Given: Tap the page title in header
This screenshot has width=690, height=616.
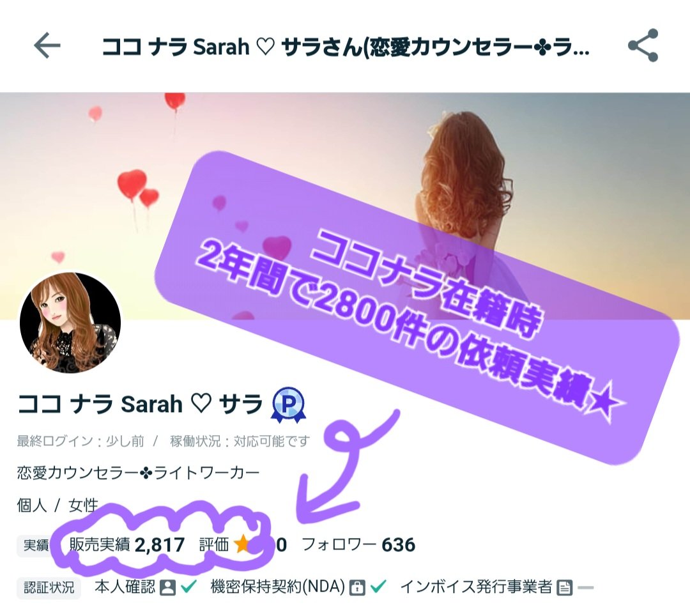Looking at the screenshot, I should (x=346, y=47).
